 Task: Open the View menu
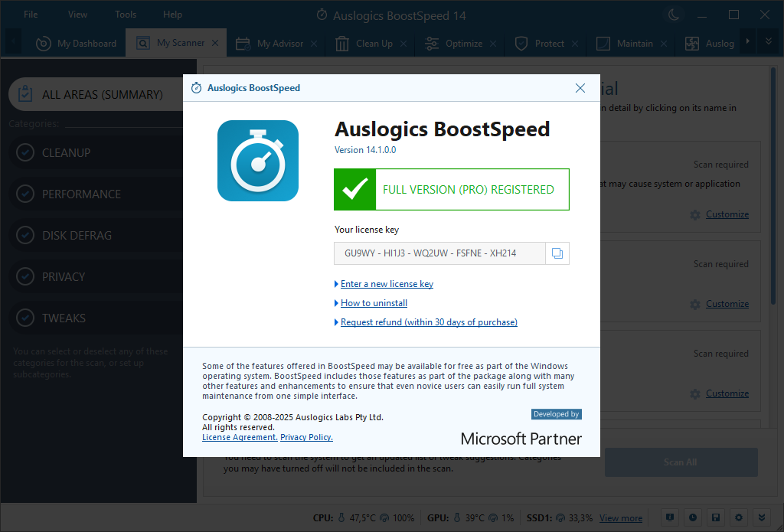[77, 15]
